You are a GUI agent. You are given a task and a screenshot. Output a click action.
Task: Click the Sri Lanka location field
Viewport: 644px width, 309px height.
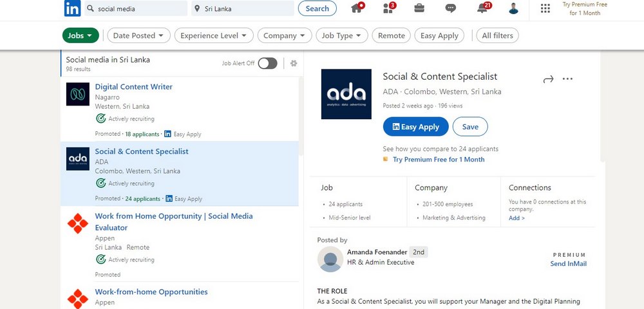[x=243, y=8]
